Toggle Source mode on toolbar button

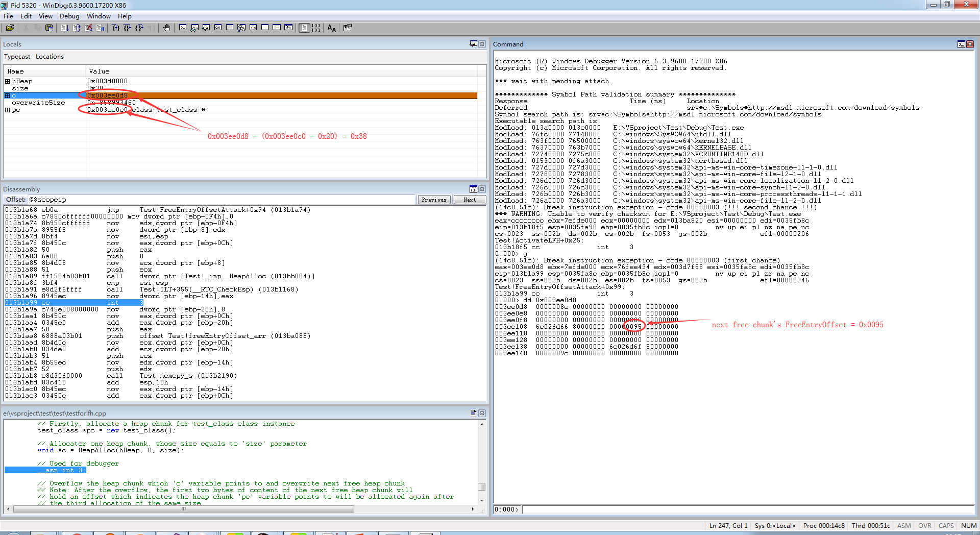[304, 28]
